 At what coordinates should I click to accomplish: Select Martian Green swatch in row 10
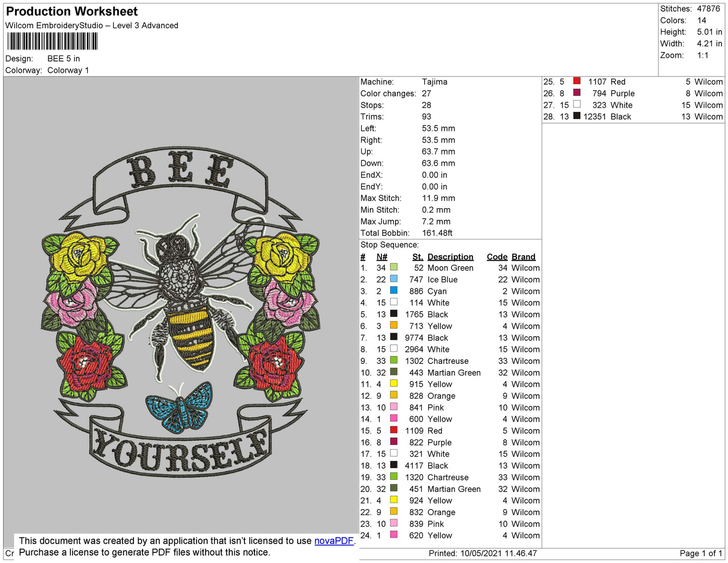[393, 372]
